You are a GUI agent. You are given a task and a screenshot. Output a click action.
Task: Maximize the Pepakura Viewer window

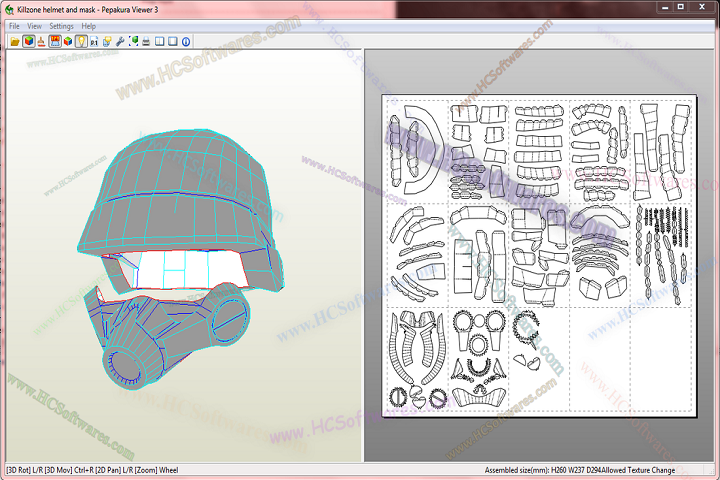681,7
